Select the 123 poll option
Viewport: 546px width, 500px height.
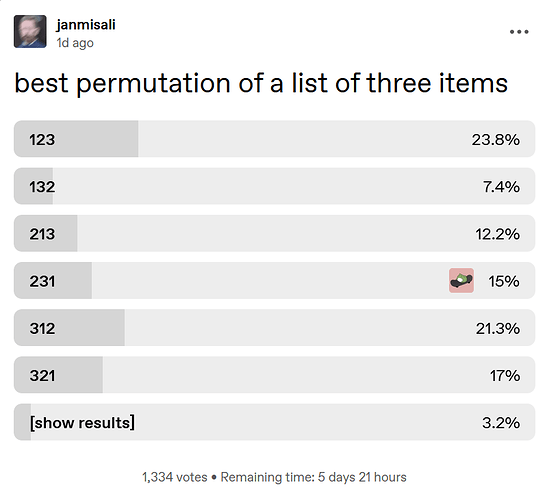274,139
